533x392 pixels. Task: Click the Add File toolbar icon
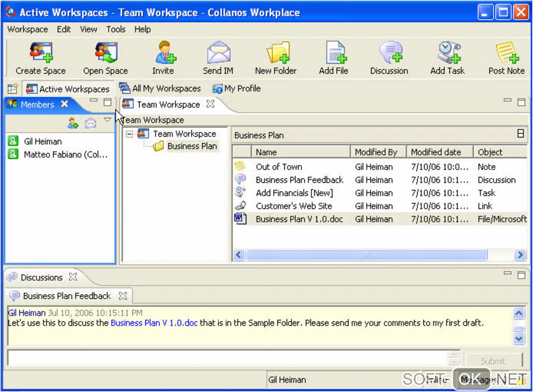tap(336, 52)
